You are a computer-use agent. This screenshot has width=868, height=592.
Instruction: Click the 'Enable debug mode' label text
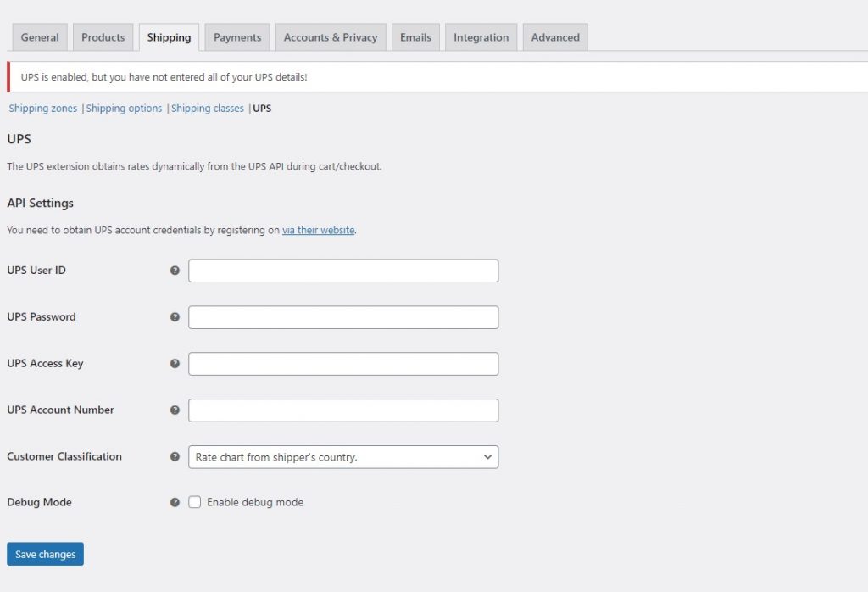click(x=255, y=502)
